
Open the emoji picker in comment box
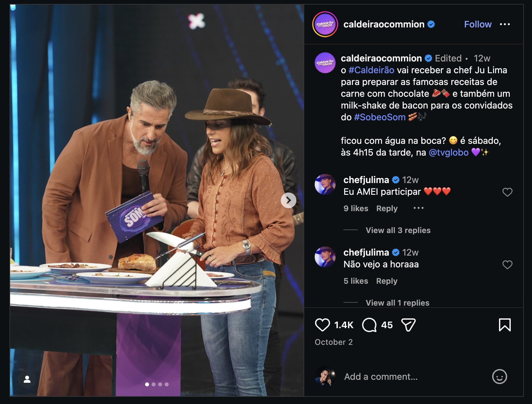tap(499, 377)
